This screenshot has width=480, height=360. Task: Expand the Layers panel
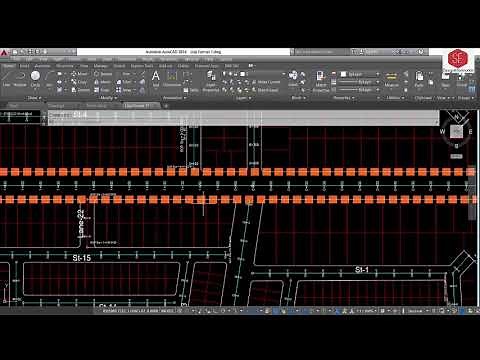pyautogui.click(x=243, y=98)
